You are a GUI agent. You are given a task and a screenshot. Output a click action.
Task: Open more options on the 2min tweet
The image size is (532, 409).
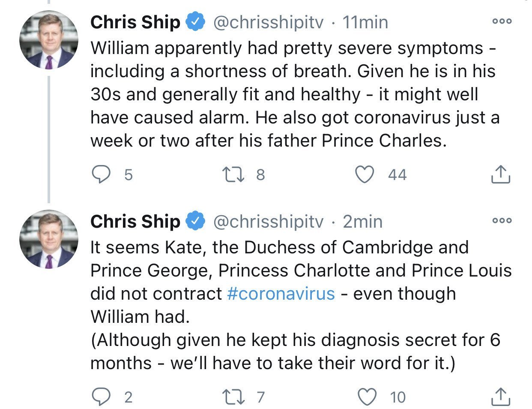502,221
